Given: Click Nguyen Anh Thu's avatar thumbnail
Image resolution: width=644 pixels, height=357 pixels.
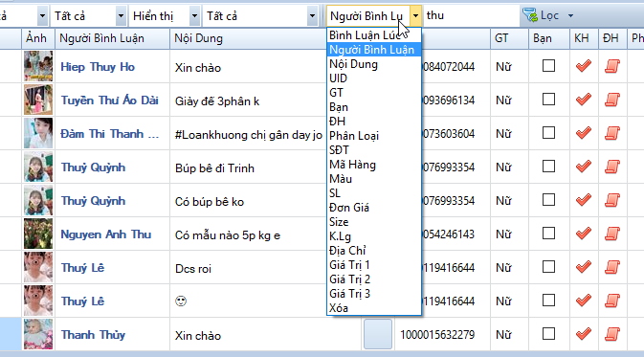Looking at the screenshot, I should tap(38, 234).
